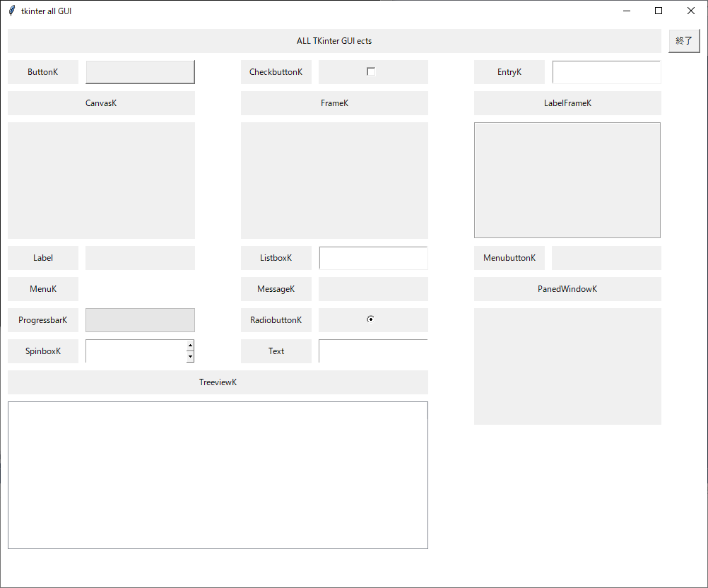Click the ButtonK label
This screenshot has height=588, width=708.
pos(43,72)
